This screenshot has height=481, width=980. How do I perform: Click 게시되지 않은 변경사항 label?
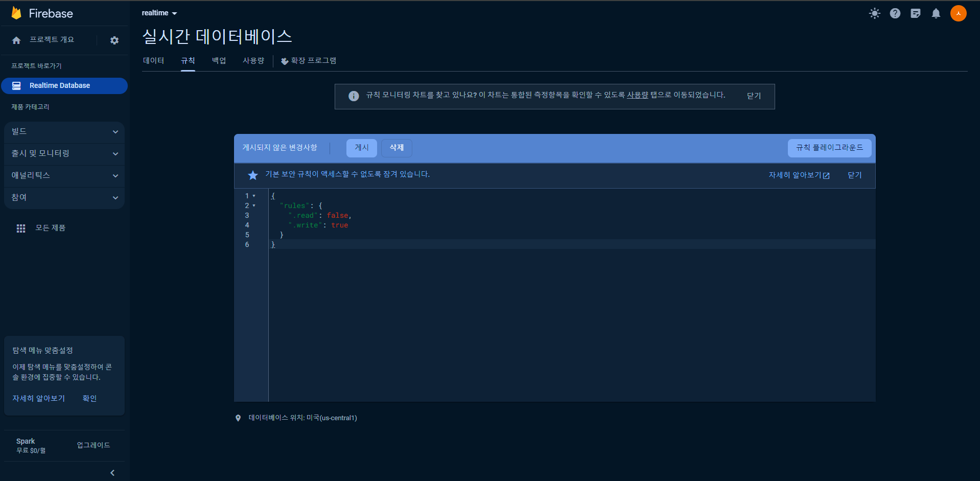[x=280, y=148]
